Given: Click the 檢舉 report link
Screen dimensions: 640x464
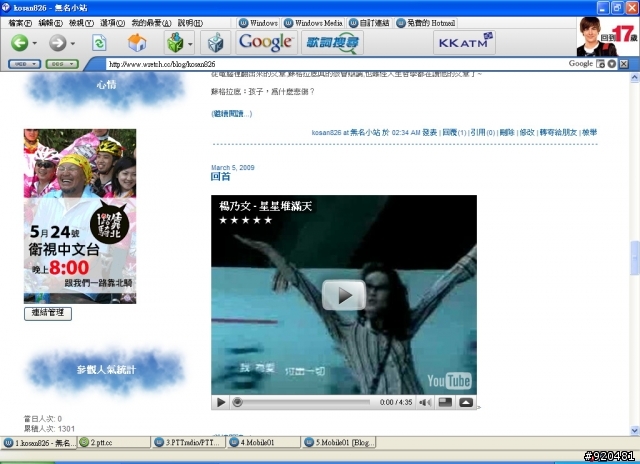Looking at the screenshot, I should coord(589,132).
